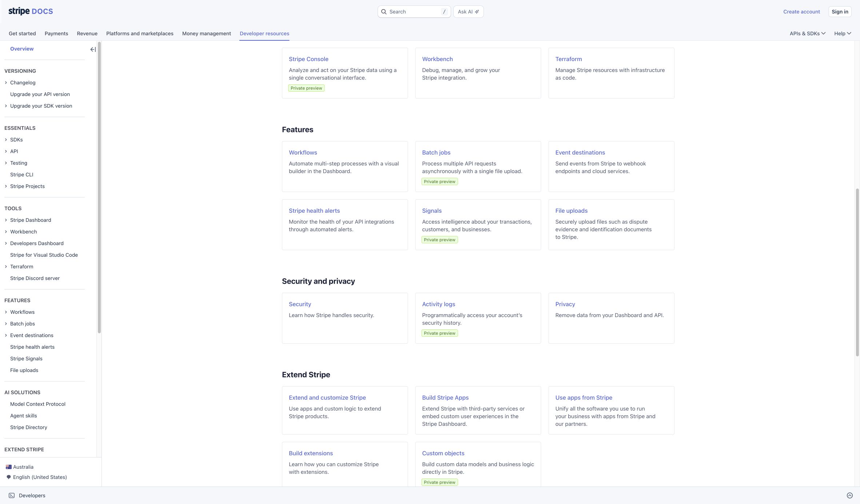Open the Privacy card link
860x504 pixels.
pos(565,304)
